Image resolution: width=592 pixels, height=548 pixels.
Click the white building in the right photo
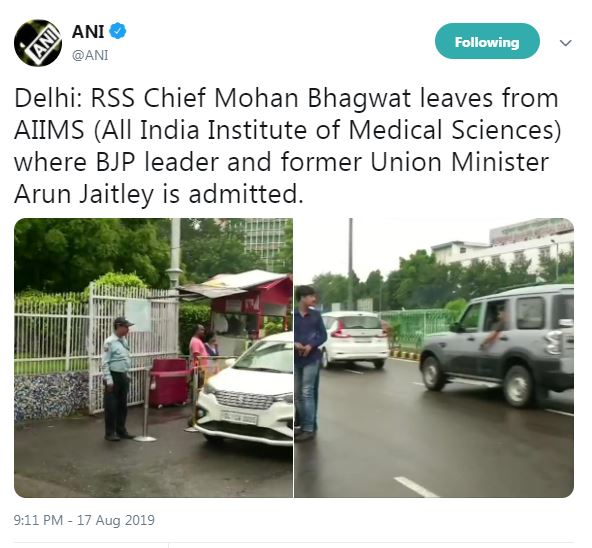point(504,250)
